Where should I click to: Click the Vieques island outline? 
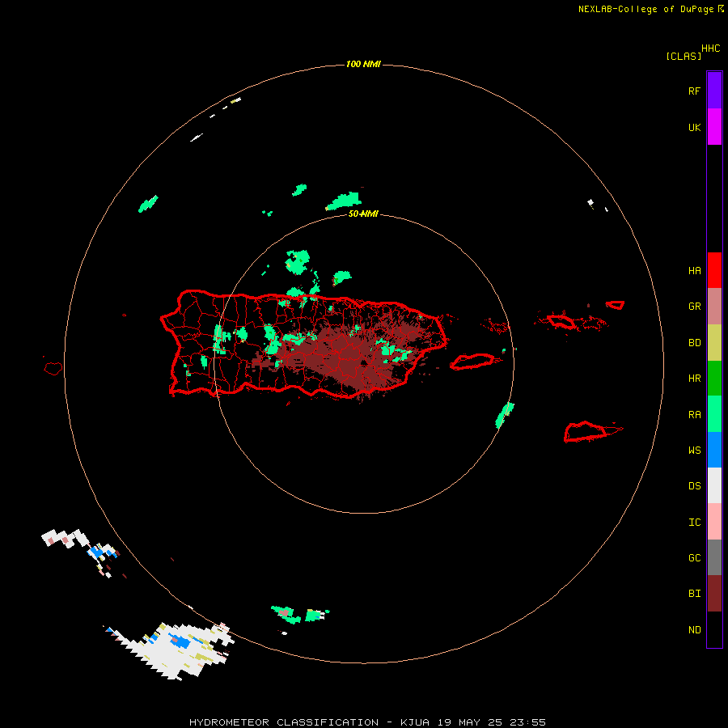click(472, 362)
